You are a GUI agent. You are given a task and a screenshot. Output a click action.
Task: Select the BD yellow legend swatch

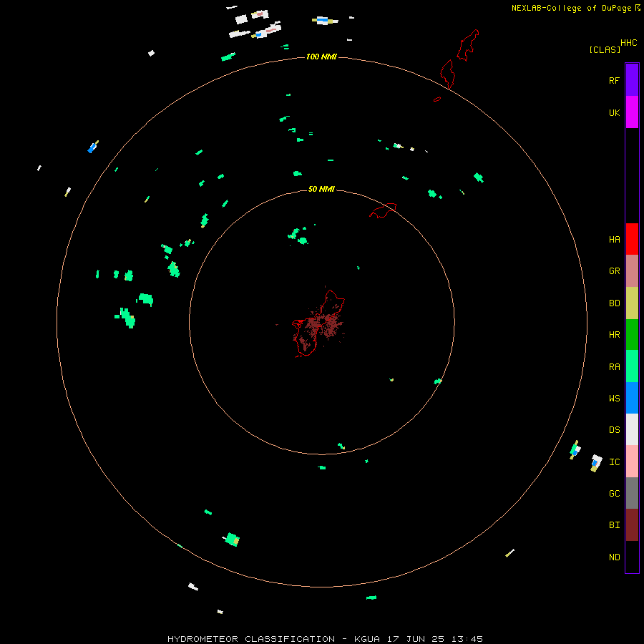click(632, 303)
